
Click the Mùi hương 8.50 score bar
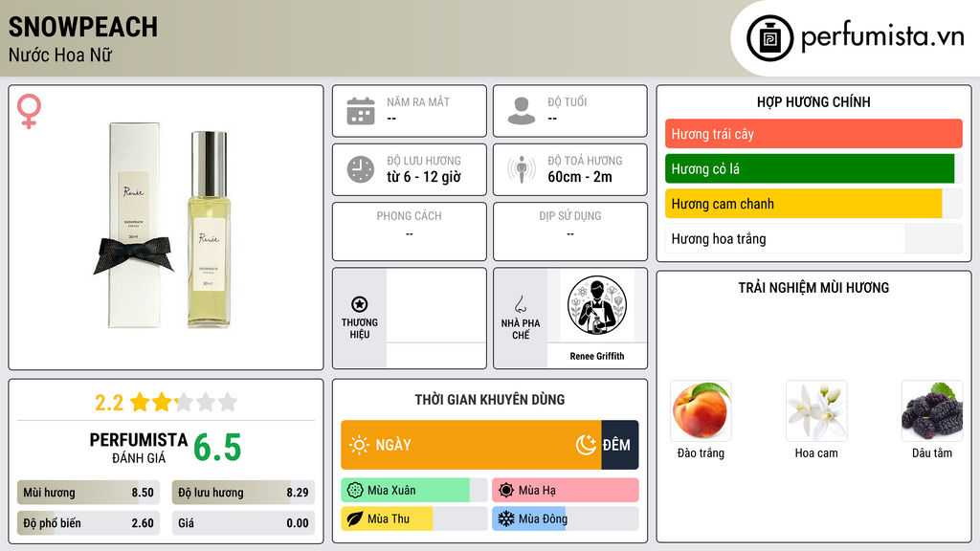click(x=89, y=493)
